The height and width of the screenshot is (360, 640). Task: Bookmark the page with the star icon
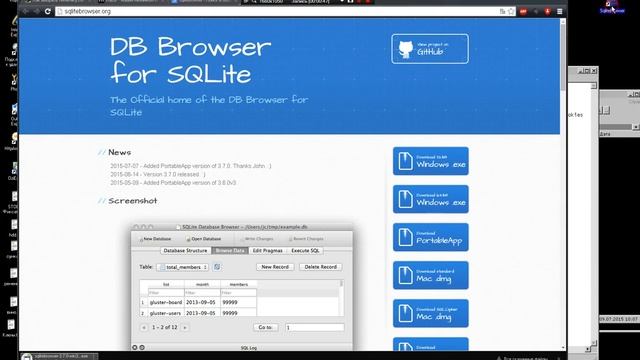[511, 11]
